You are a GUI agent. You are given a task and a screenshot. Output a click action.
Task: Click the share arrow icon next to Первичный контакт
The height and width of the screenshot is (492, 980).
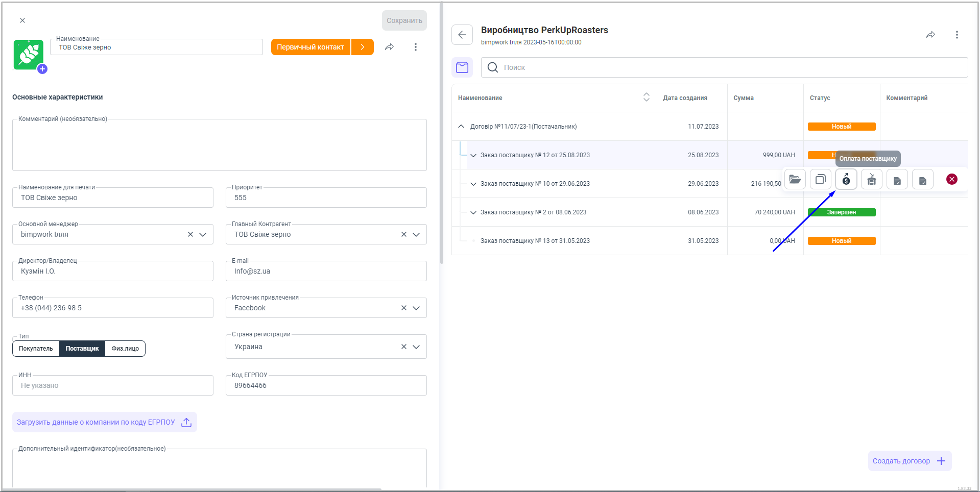coord(389,47)
